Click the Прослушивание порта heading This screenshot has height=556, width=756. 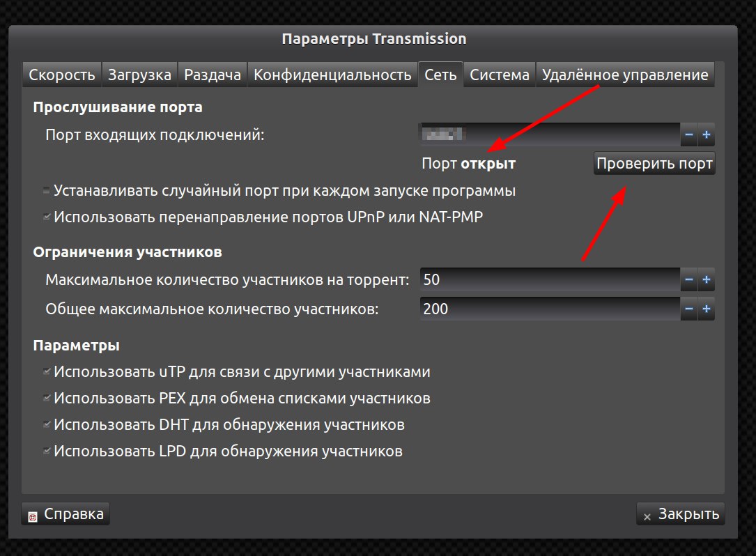pyautogui.click(x=118, y=107)
